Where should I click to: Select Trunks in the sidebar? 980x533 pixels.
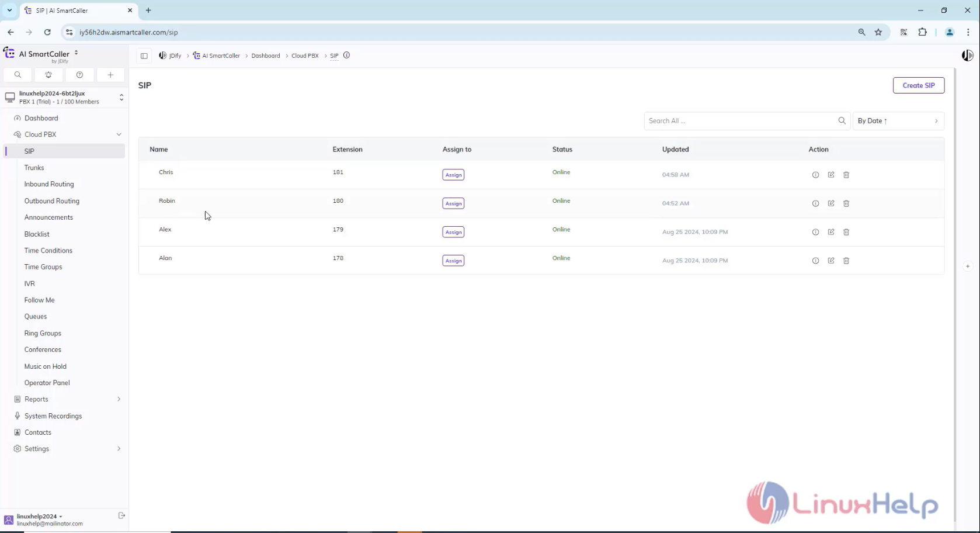click(34, 168)
